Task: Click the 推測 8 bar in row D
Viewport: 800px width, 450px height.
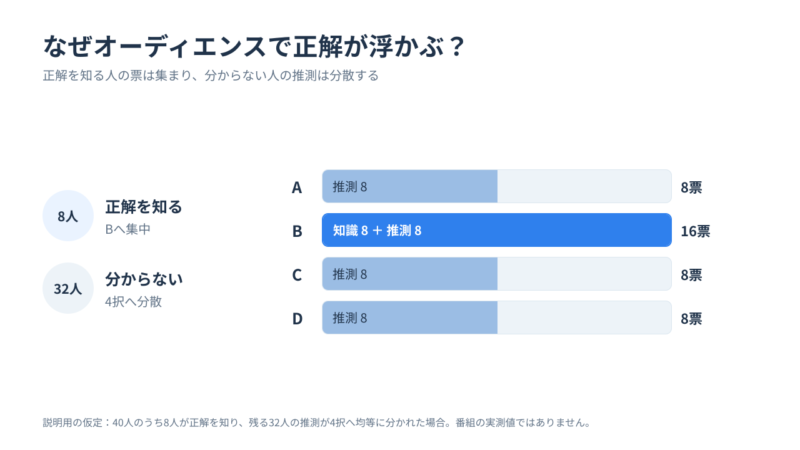Action: [x=410, y=318]
